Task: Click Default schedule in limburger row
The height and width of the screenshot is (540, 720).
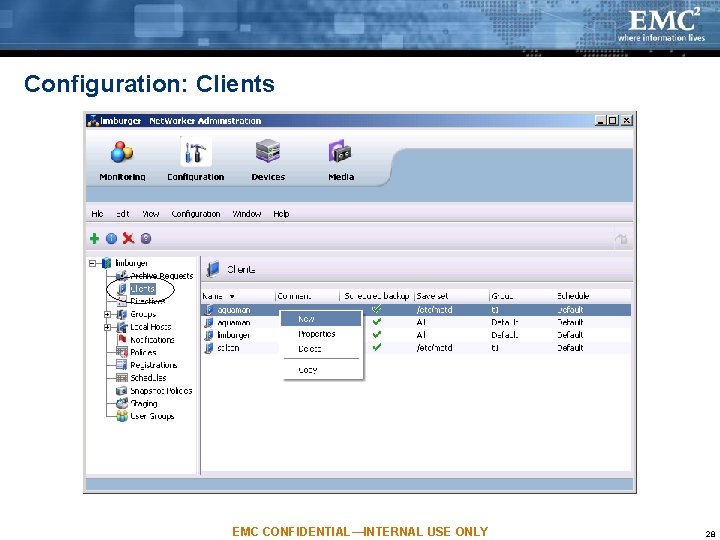Action: coord(570,335)
